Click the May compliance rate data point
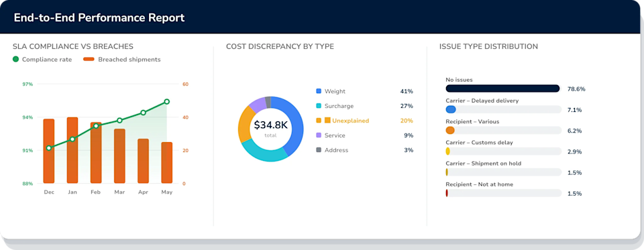 167,101
